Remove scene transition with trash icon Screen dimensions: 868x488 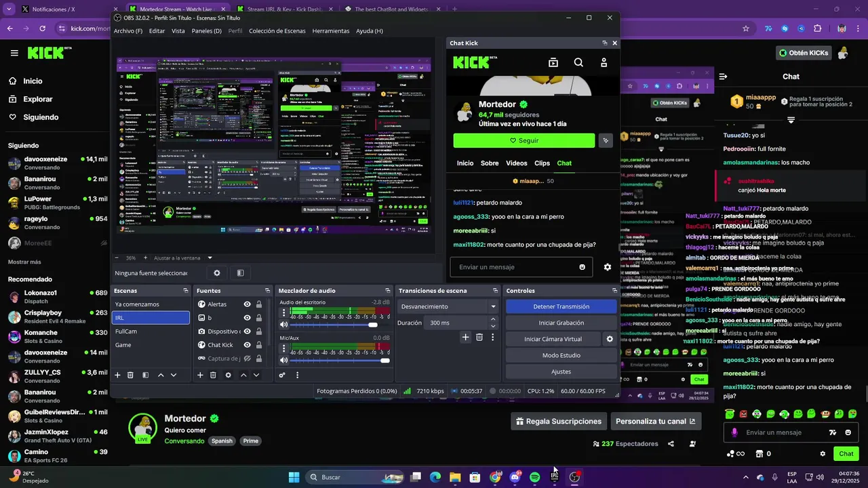click(x=479, y=337)
